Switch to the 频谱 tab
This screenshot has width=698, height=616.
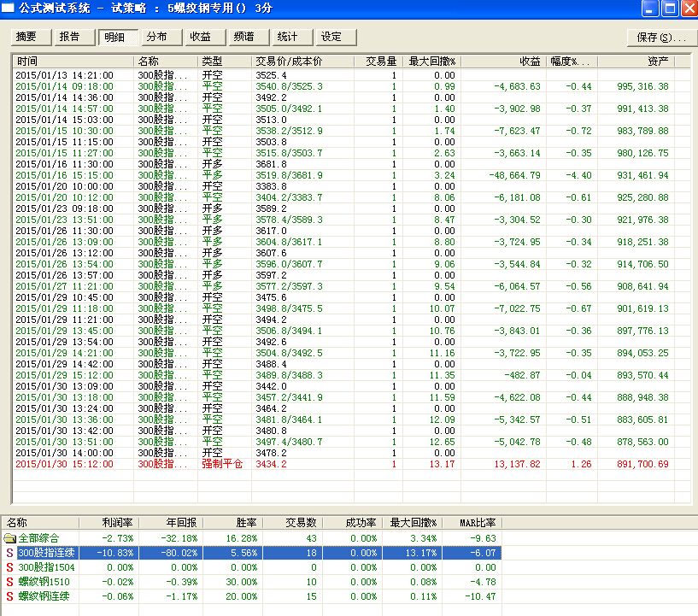[x=243, y=38]
